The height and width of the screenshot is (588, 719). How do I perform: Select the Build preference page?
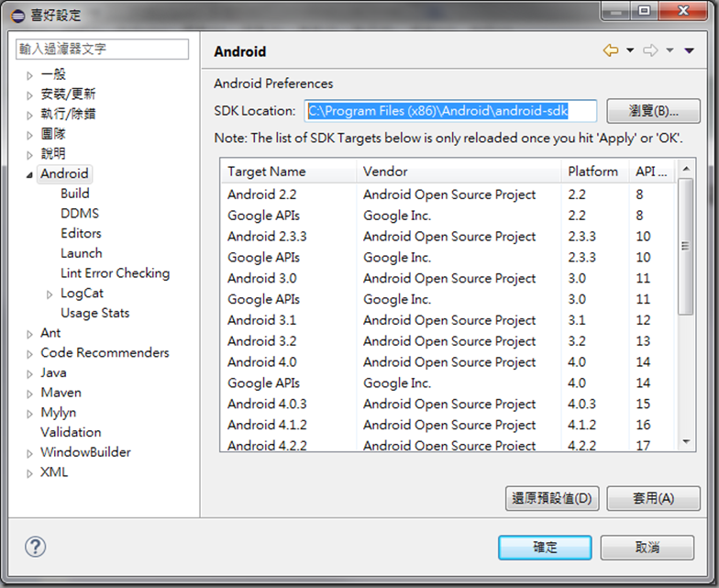(x=75, y=194)
